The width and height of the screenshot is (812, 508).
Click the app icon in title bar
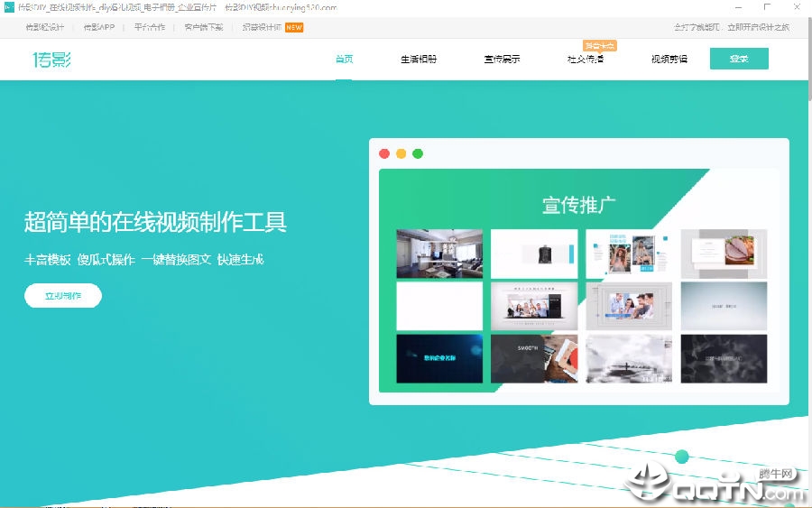click(x=9, y=7)
